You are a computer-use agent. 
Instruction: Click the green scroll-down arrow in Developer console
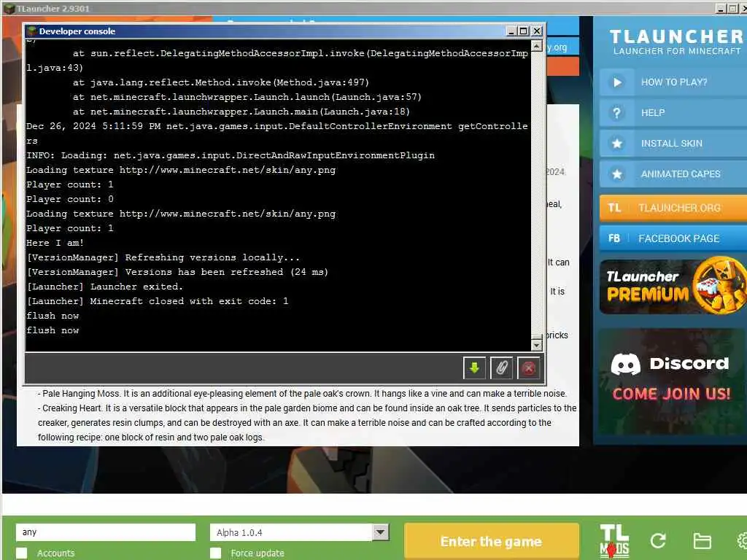474,368
